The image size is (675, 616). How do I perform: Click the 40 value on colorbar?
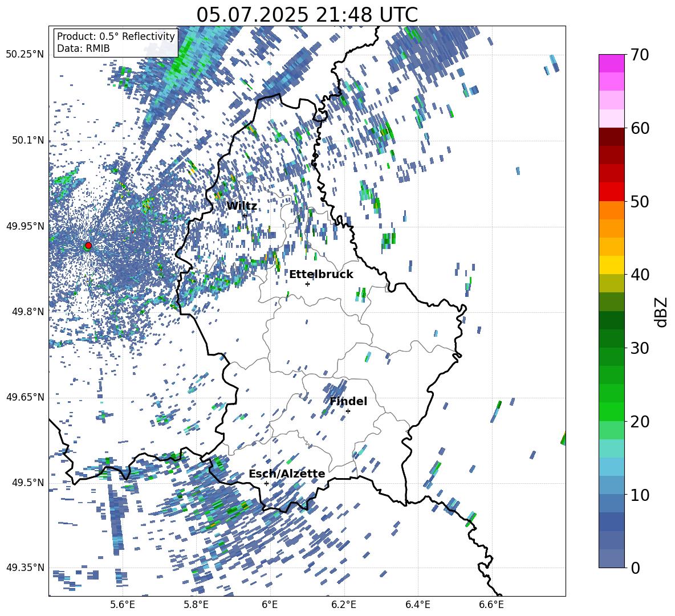(x=640, y=275)
